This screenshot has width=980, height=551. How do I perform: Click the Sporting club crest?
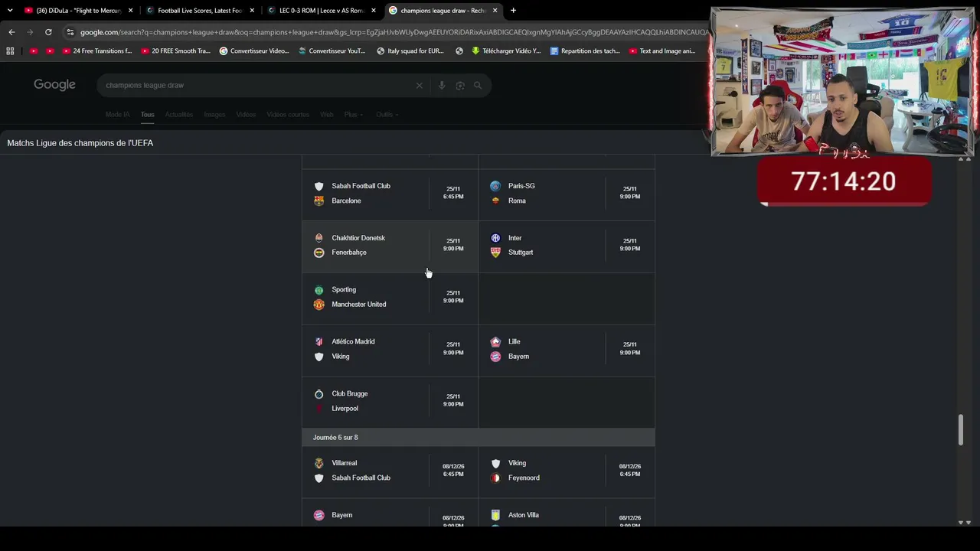coord(319,290)
